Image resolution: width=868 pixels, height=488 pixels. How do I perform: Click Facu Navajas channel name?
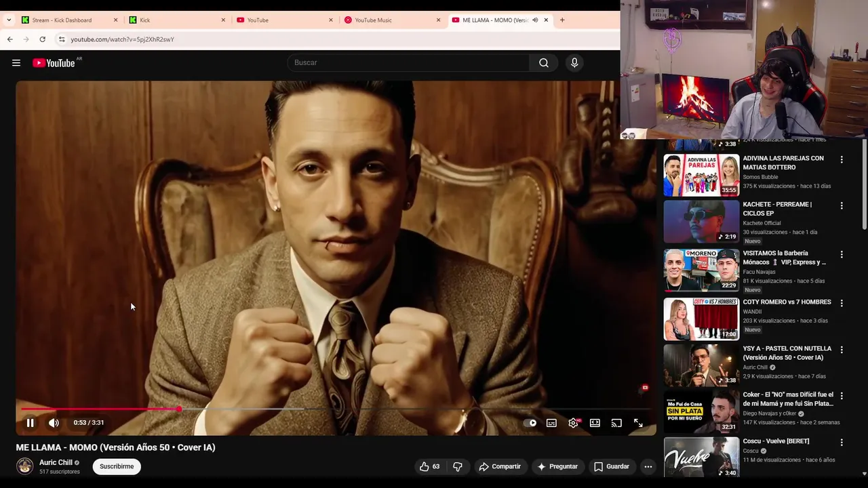point(759,272)
